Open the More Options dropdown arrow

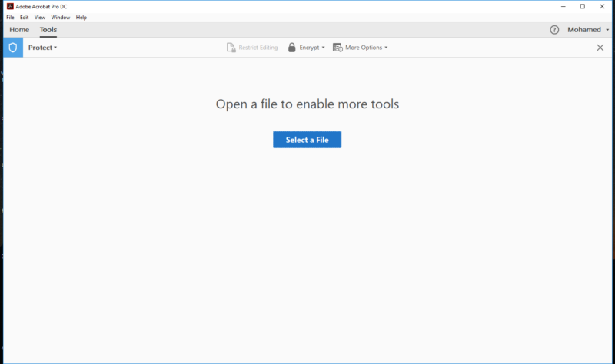(386, 48)
